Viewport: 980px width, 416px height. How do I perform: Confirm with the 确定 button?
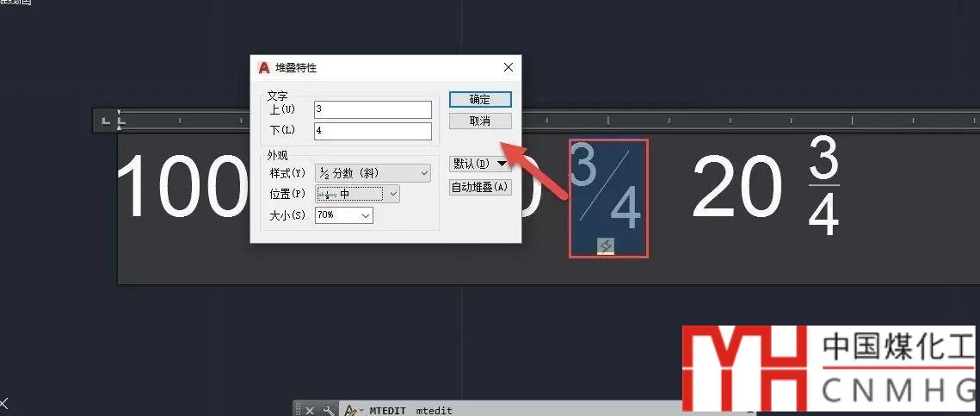coord(480,99)
